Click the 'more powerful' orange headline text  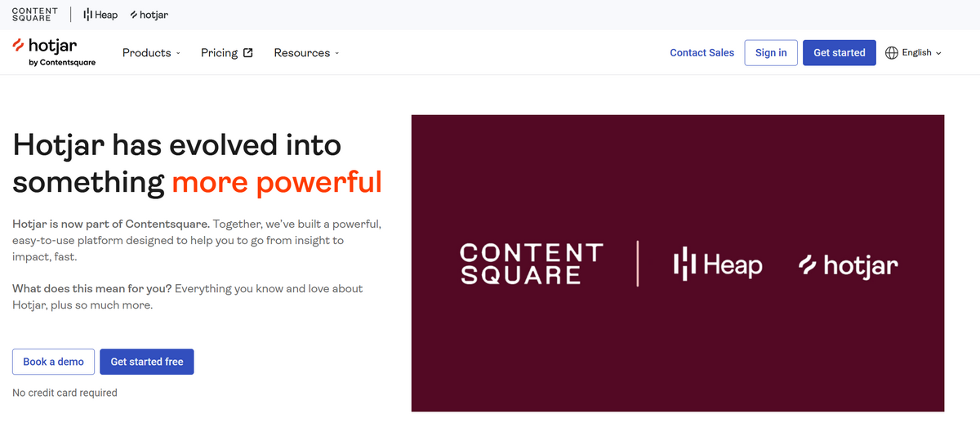click(277, 181)
